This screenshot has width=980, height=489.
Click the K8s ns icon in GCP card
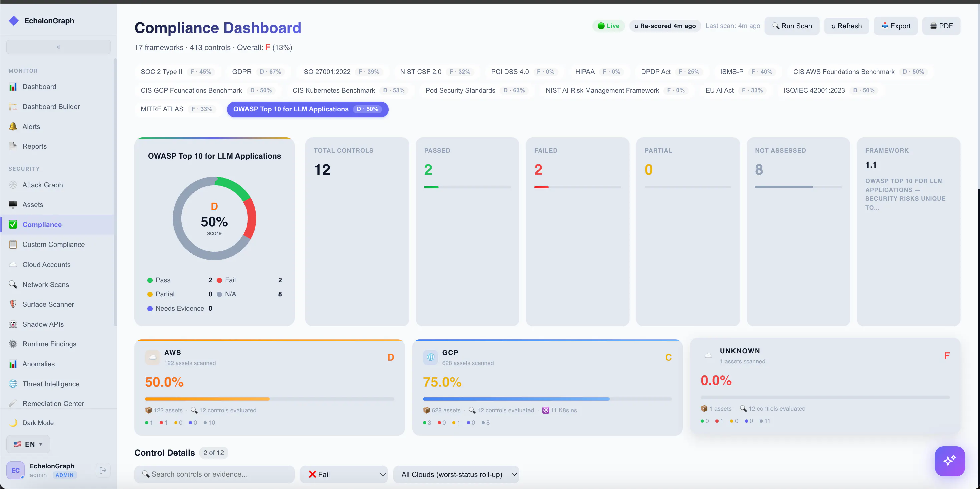coord(546,410)
